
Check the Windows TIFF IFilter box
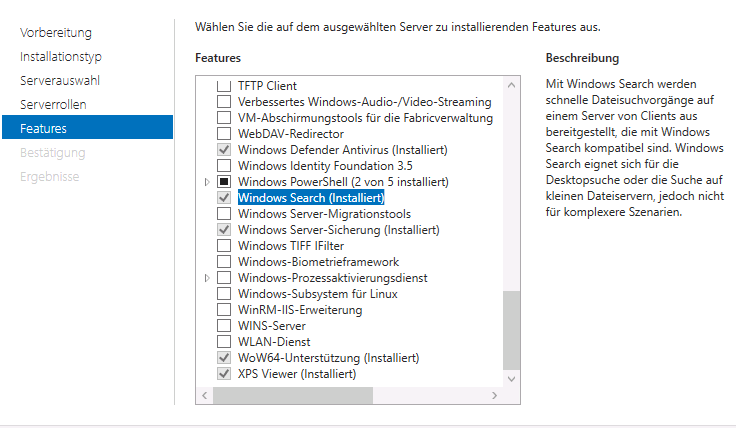click(x=224, y=246)
